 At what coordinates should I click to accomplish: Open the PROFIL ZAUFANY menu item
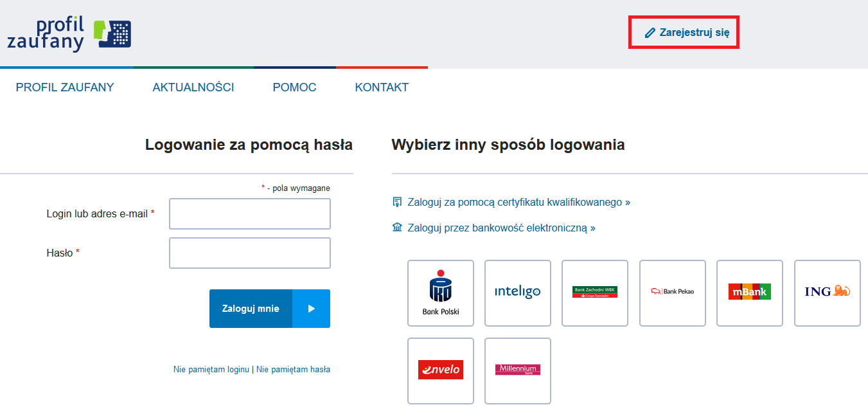[65, 87]
